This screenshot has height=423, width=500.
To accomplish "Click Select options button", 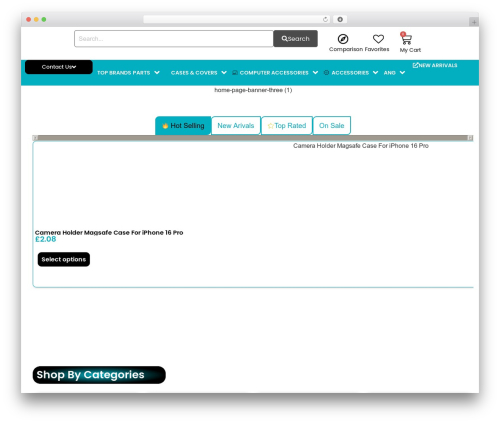I will (64, 259).
